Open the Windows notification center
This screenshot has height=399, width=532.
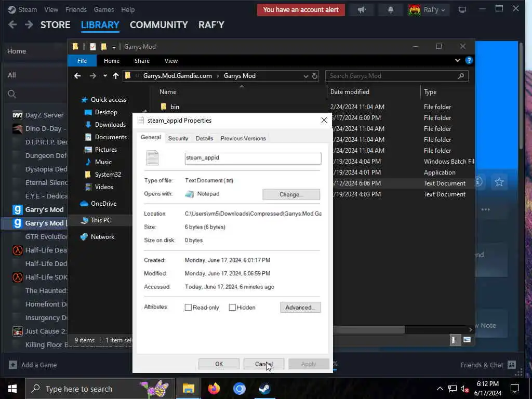click(x=515, y=389)
